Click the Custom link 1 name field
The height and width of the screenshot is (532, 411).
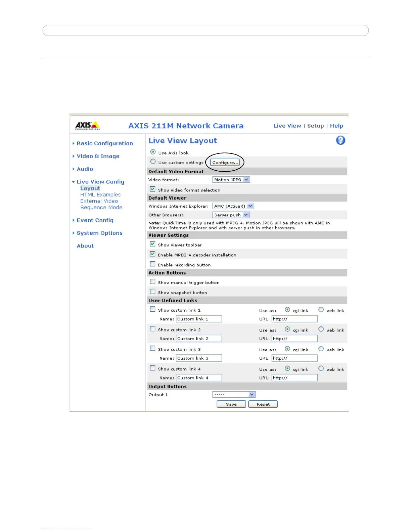(199, 319)
